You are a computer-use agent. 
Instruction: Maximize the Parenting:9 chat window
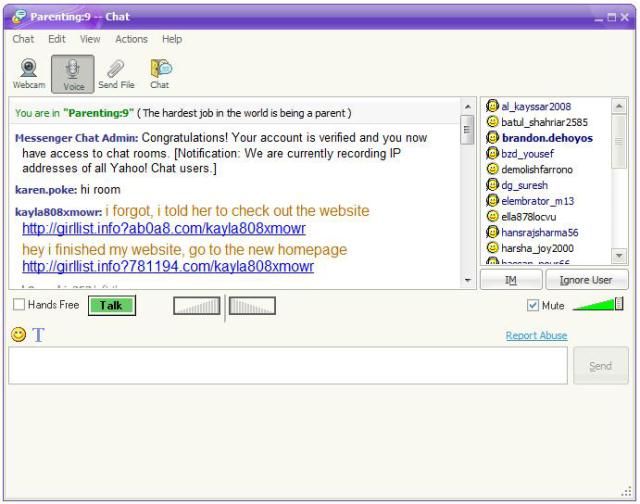coord(611,17)
